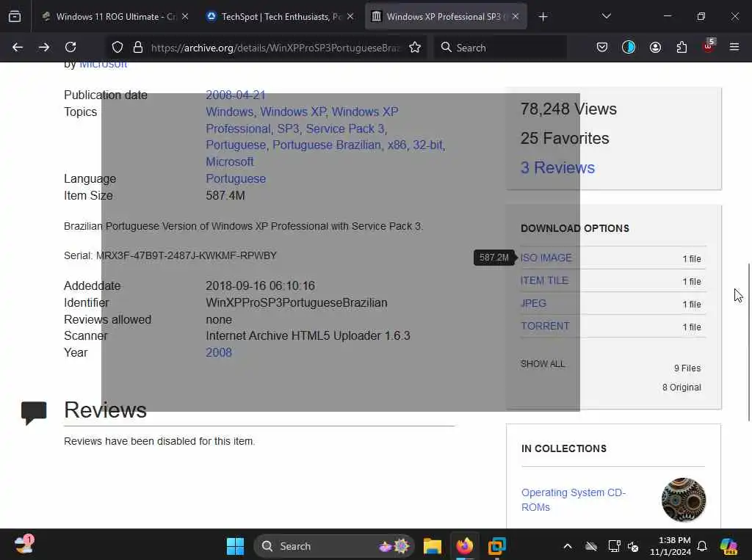Open the gears collection thumbnail
The width and height of the screenshot is (752, 560).
point(684,500)
